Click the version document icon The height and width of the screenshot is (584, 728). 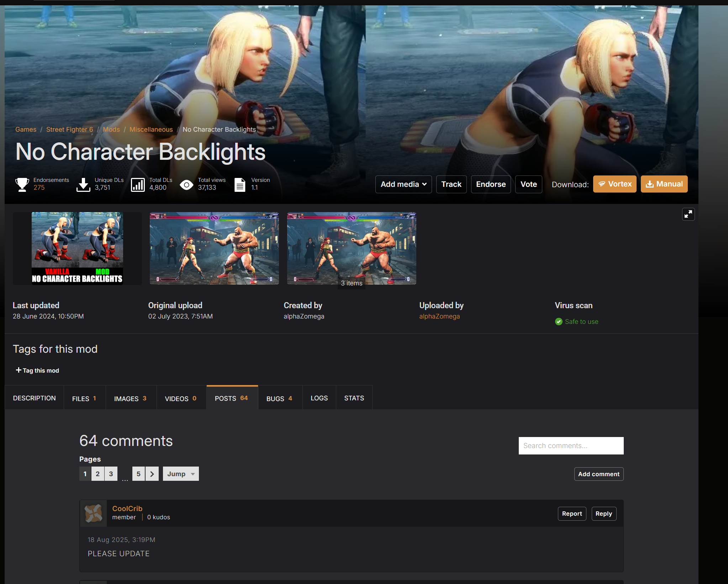240,184
